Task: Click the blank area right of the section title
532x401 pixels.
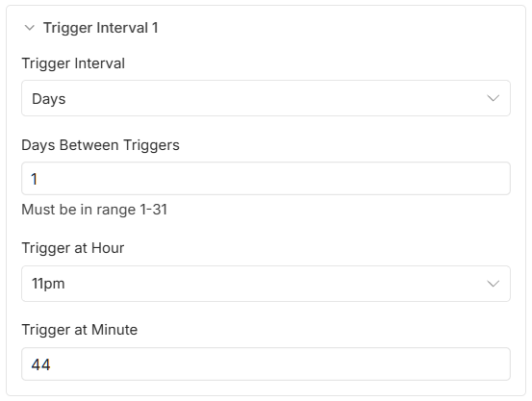Action: coord(340,28)
